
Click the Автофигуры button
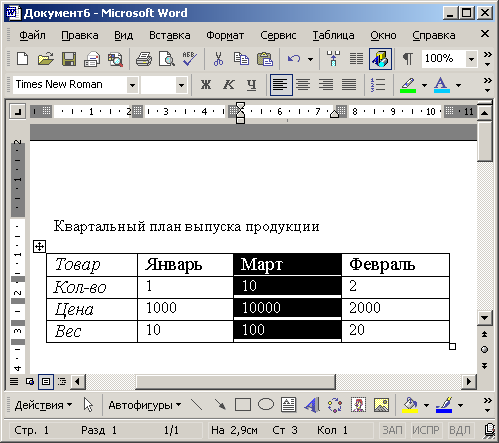tap(145, 405)
